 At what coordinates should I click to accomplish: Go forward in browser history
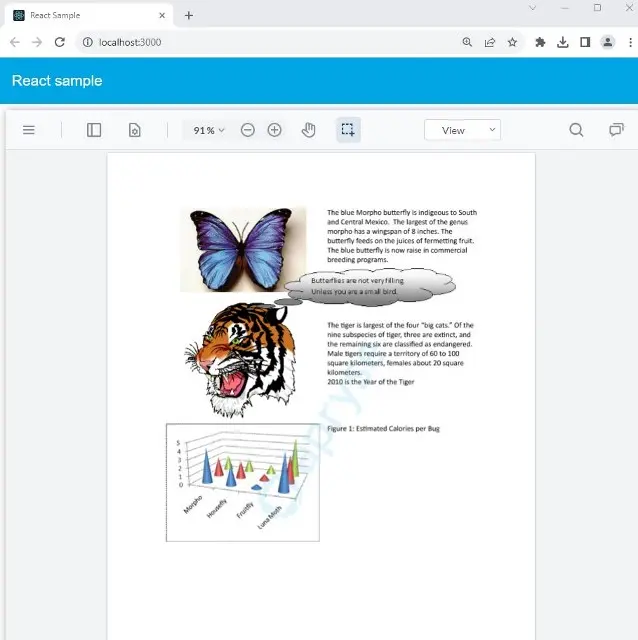(37, 42)
